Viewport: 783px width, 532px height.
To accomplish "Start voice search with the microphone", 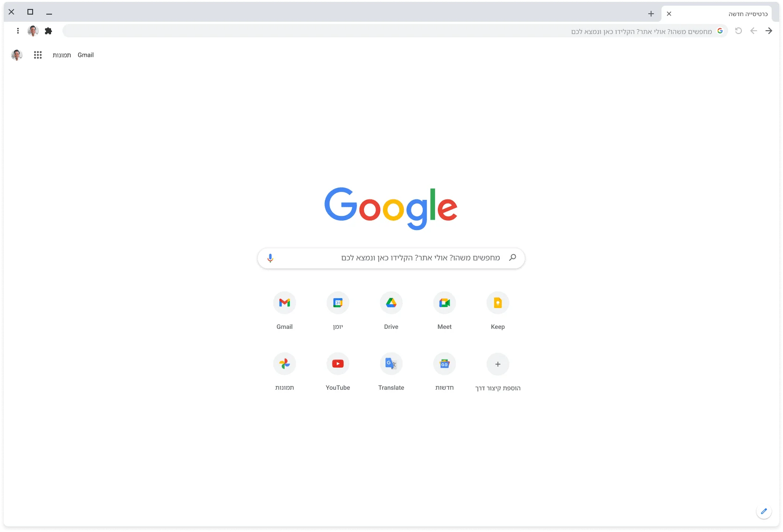I will click(270, 258).
